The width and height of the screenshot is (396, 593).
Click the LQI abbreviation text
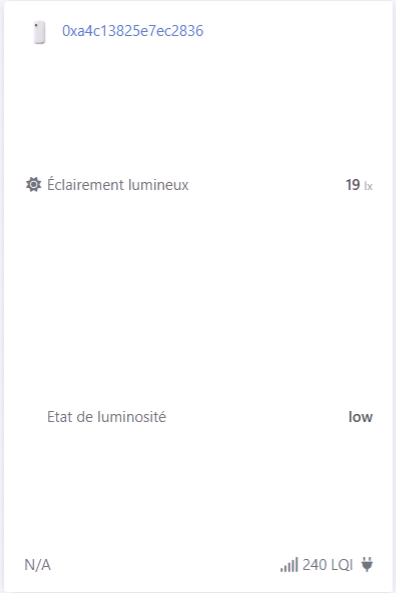[x=342, y=565]
